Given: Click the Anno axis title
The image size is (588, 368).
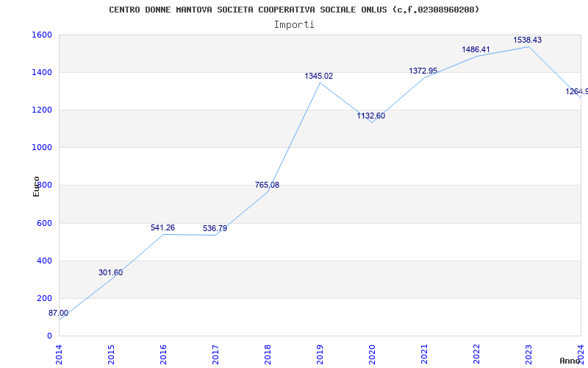Looking at the screenshot, I should pyautogui.click(x=570, y=361).
